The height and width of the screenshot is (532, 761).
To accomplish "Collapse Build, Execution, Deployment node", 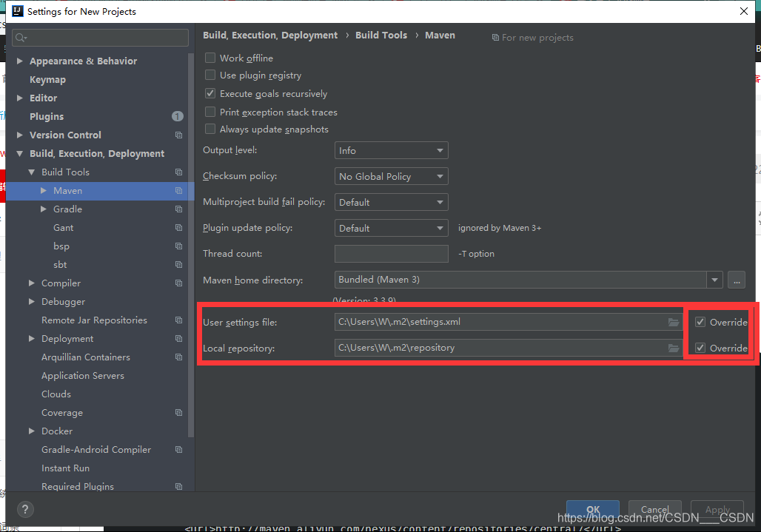I will [x=20, y=153].
